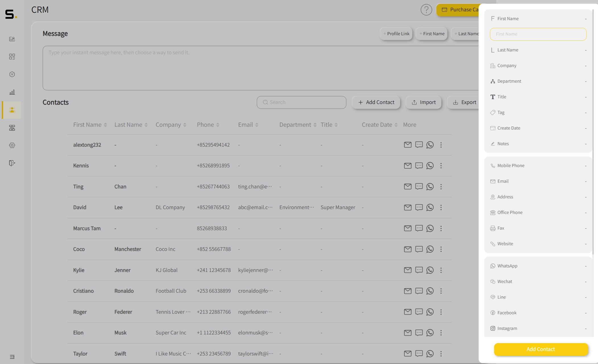Open Settings with the gear icon

point(12,145)
